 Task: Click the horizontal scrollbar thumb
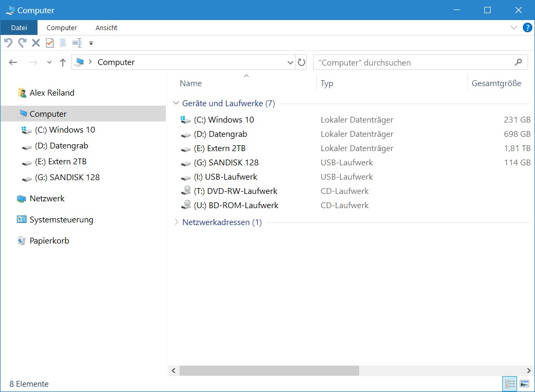269,370
